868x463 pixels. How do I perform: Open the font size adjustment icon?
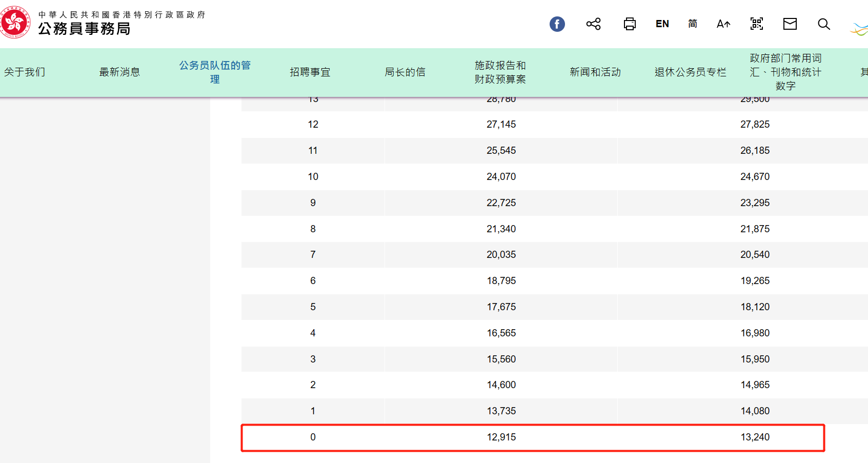tap(723, 24)
